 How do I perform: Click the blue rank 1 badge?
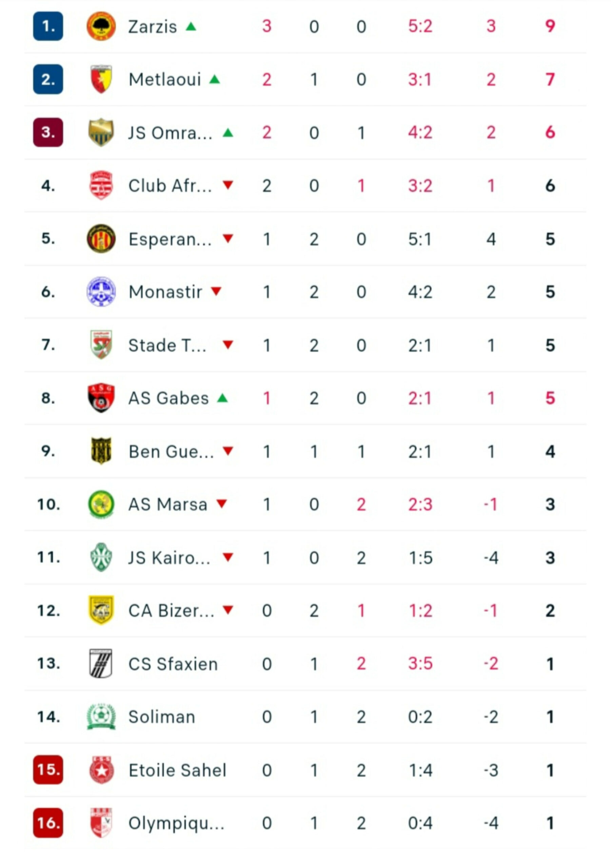pos(48,26)
